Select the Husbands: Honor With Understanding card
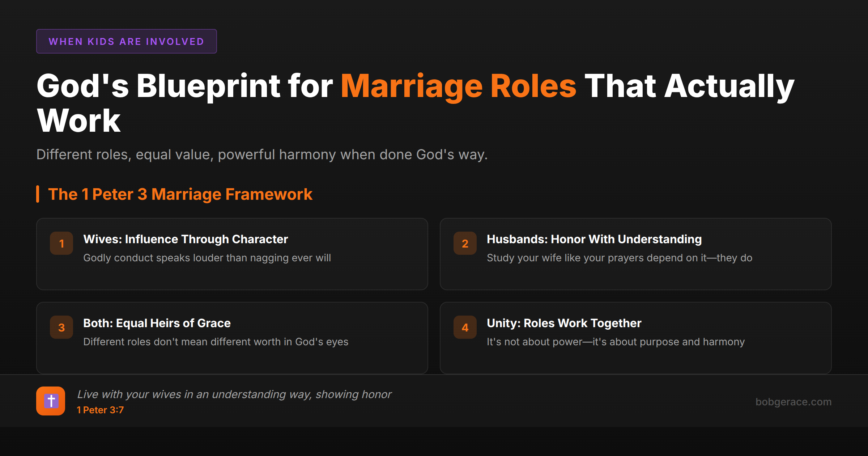Image resolution: width=868 pixels, height=456 pixels. (637, 253)
